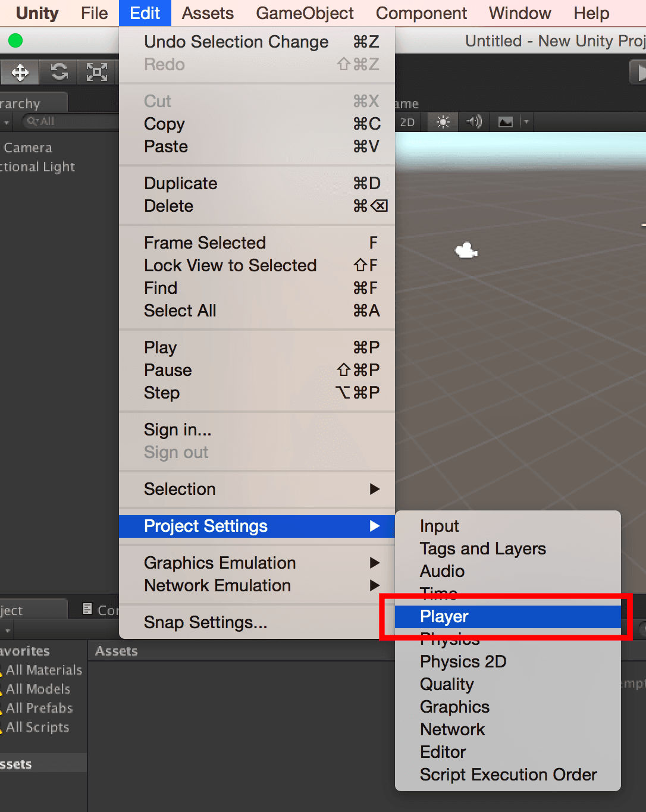Click Snap Settings... in the Edit menu
Image resolution: width=646 pixels, height=812 pixels.
(205, 622)
